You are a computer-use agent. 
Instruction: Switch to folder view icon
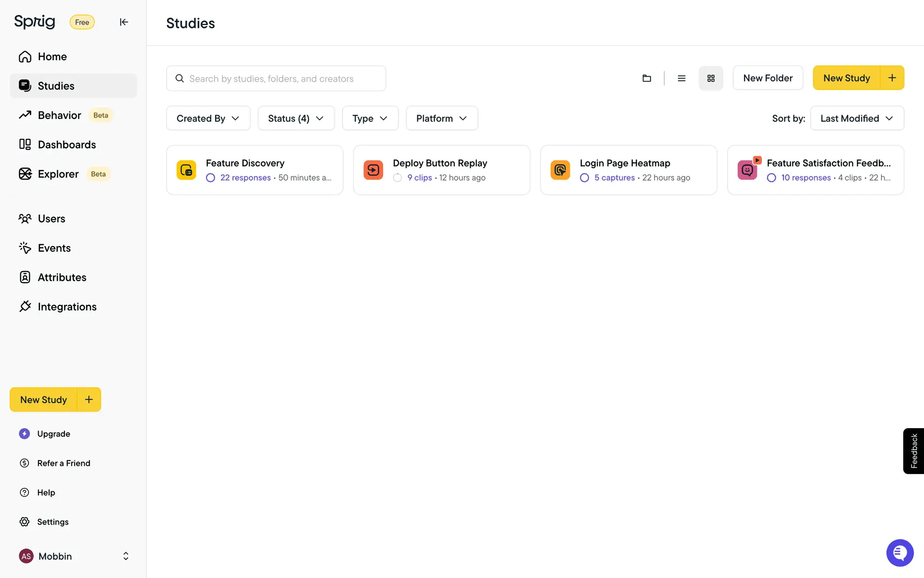(647, 78)
